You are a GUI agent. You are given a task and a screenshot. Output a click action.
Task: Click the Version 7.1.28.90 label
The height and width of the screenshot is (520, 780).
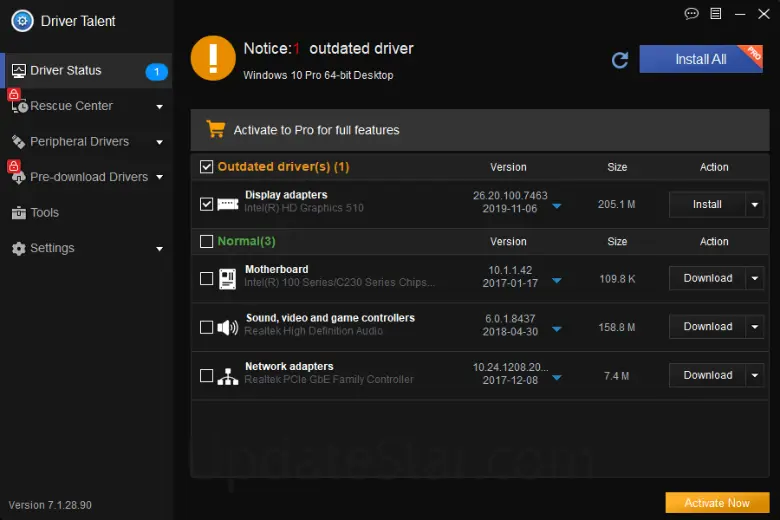click(x=50, y=505)
